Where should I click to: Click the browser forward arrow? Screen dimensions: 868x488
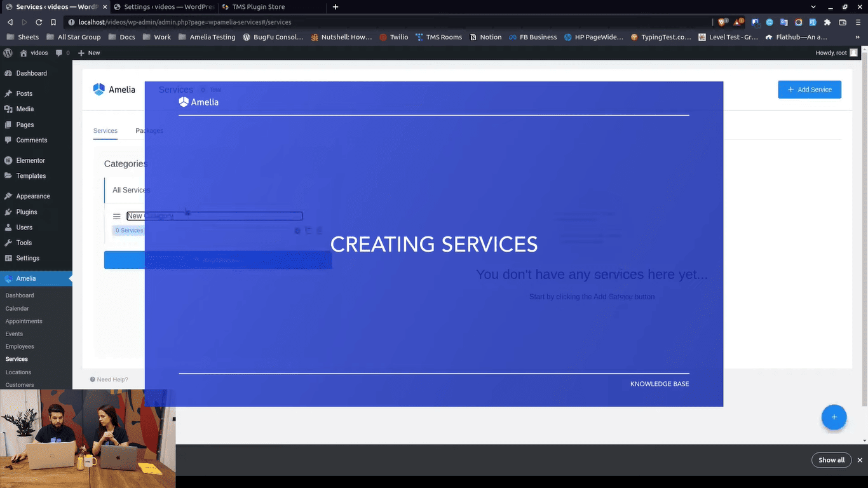coord(25,22)
